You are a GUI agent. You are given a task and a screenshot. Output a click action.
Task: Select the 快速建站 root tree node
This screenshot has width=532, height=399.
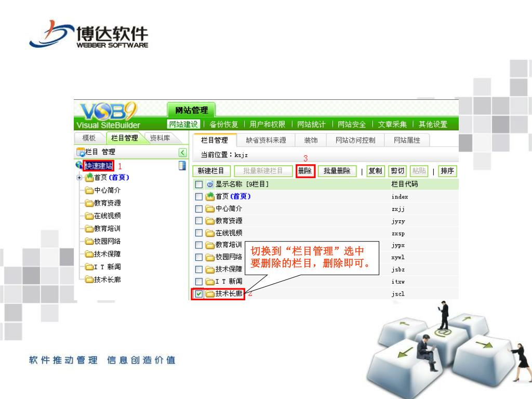click(99, 166)
